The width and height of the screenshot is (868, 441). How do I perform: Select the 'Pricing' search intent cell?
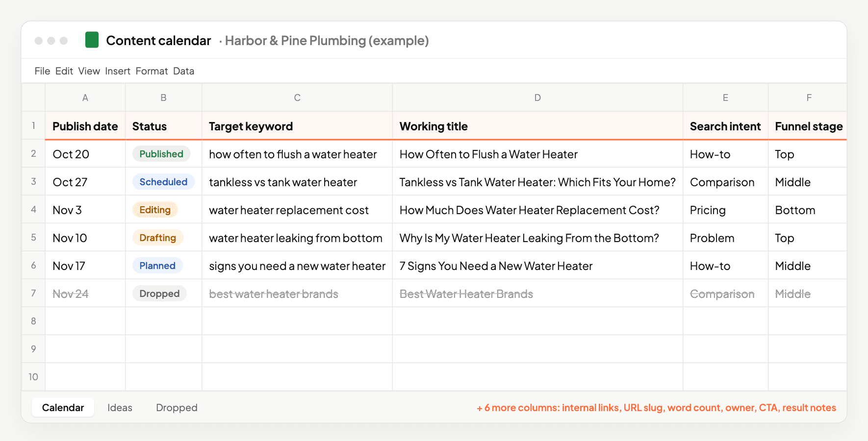[725, 210]
